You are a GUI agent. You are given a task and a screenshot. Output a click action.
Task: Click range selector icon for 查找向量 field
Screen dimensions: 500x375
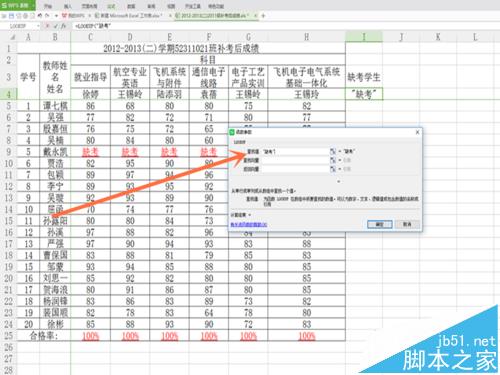333,160
